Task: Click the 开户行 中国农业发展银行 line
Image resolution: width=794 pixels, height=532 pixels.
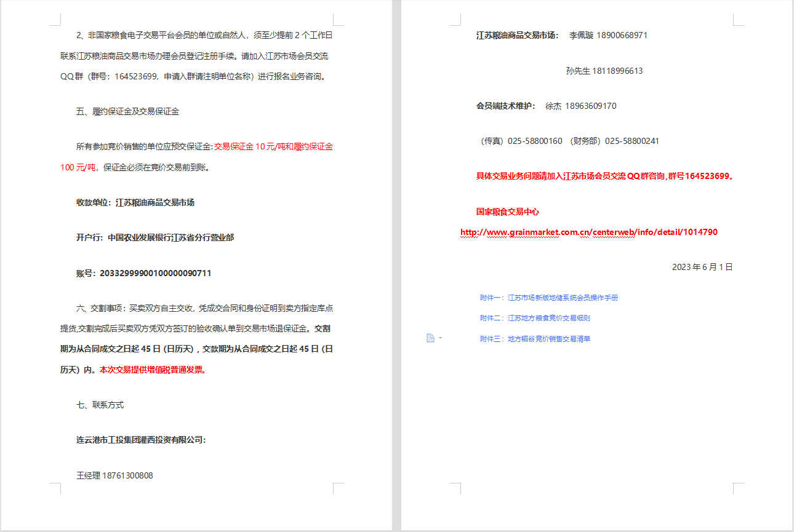Action: tap(155, 237)
